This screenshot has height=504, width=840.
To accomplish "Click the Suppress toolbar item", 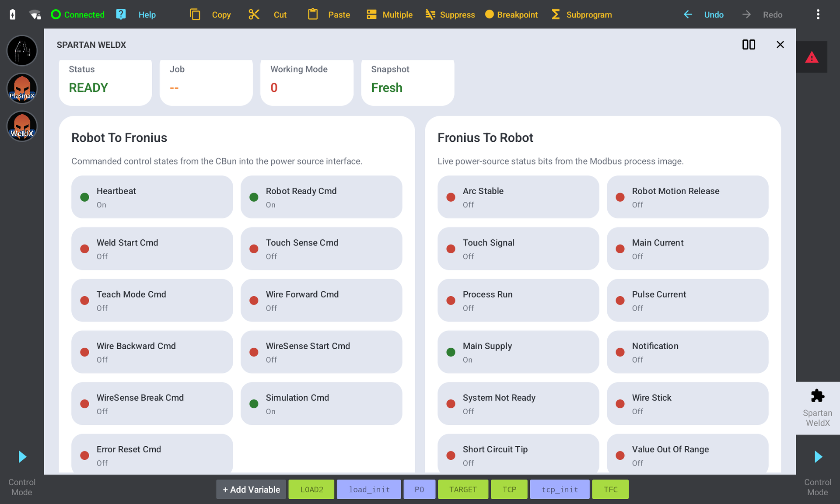I will click(450, 14).
